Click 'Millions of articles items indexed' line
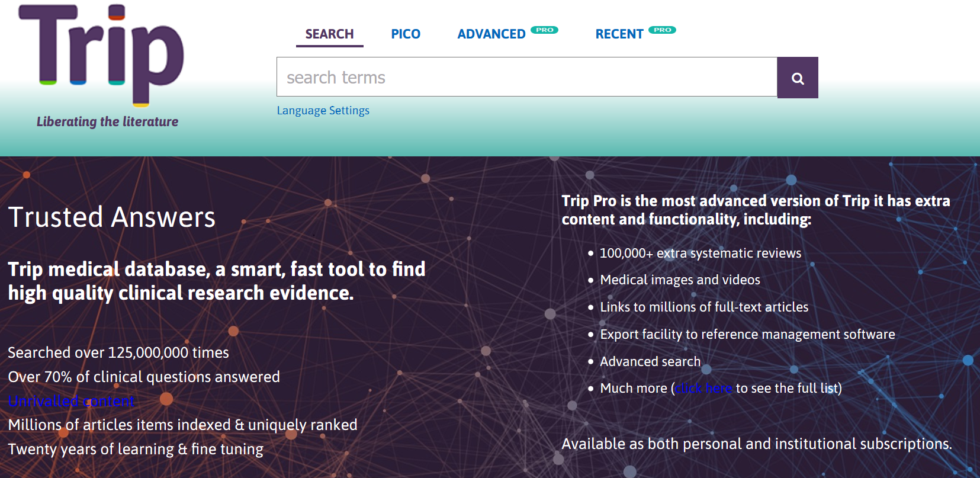The image size is (980, 478). point(183,425)
